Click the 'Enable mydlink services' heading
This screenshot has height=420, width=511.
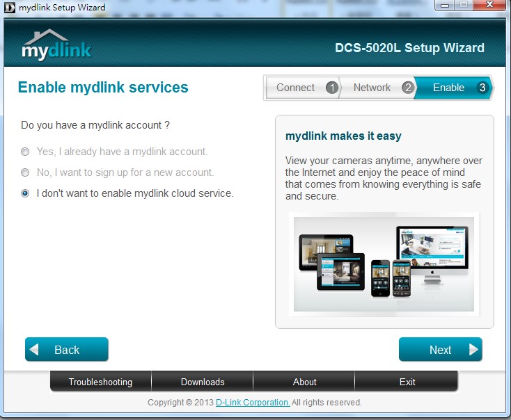103,88
